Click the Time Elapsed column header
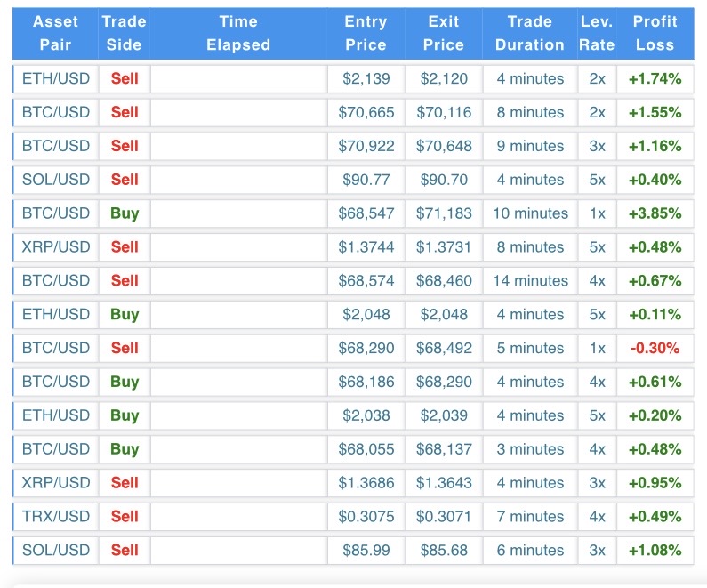Viewport: 707px width, 588px height. 238,33
